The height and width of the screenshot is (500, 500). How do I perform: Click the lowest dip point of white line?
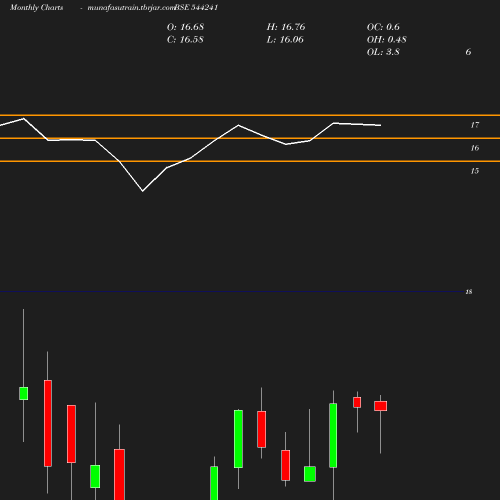coord(143,191)
